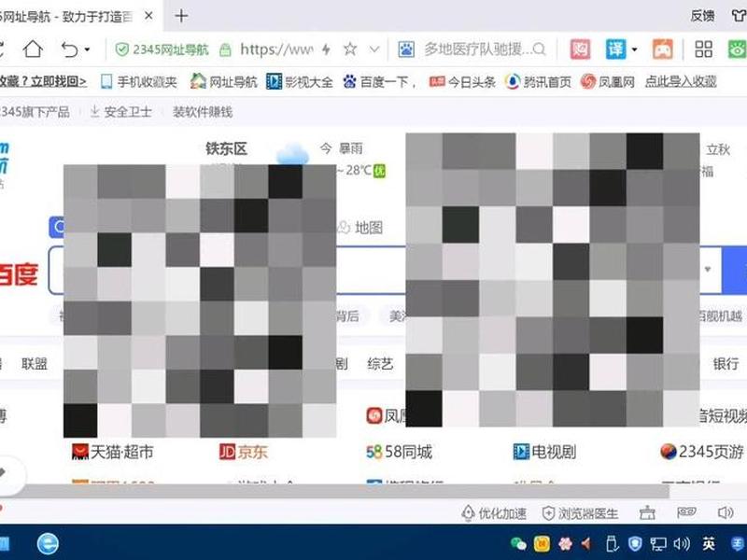Image resolution: width=747 pixels, height=560 pixels.
Task: Click the 百度 red logo
Action: (18, 274)
